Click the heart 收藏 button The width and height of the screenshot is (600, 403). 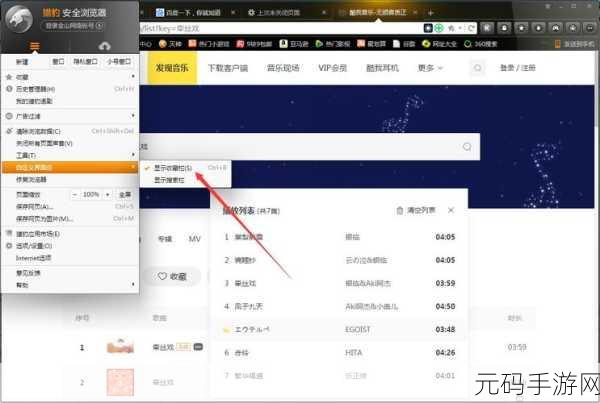[x=172, y=276]
